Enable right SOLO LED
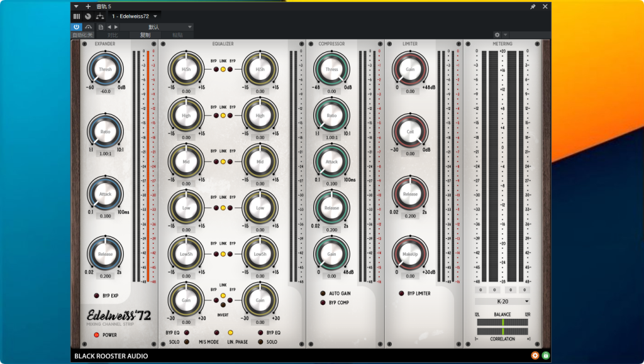 [260, 342]
